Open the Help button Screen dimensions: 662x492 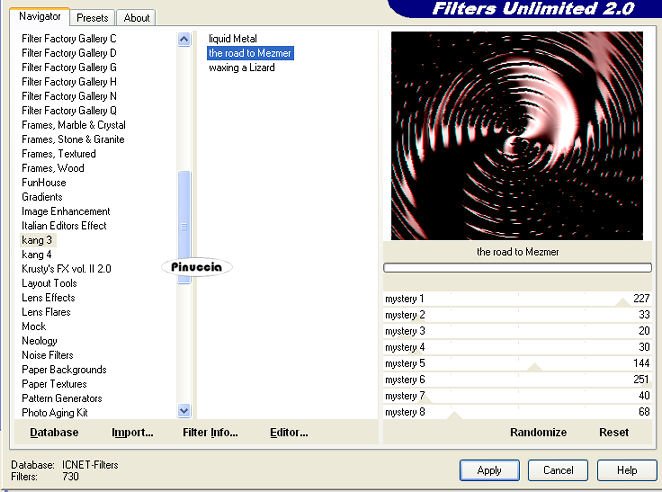627,470
